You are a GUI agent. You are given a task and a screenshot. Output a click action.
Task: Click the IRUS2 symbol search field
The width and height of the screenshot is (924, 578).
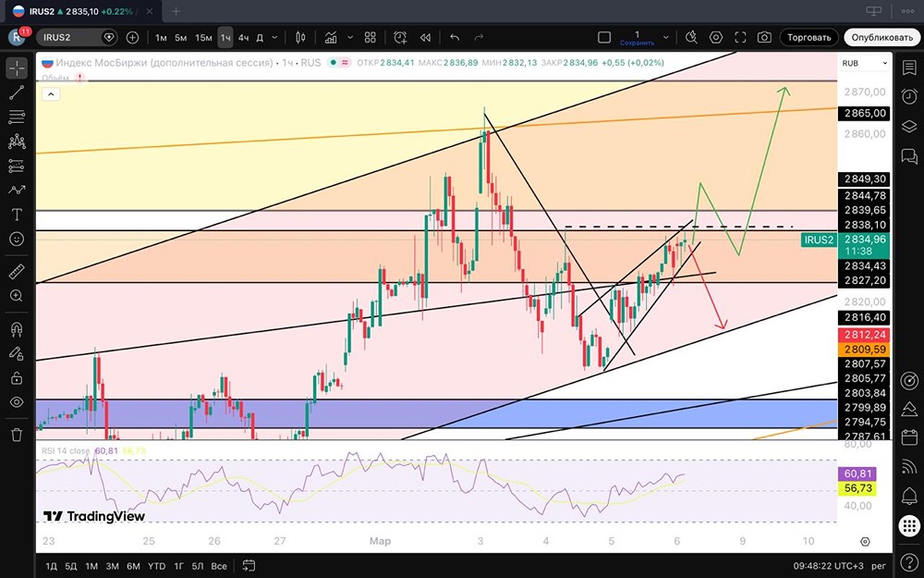[77, 37]
